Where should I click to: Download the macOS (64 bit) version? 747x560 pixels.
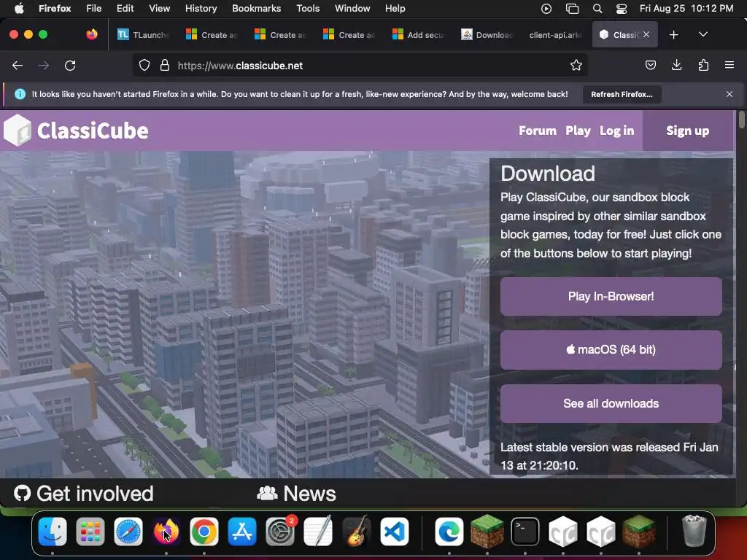point(611,349)
